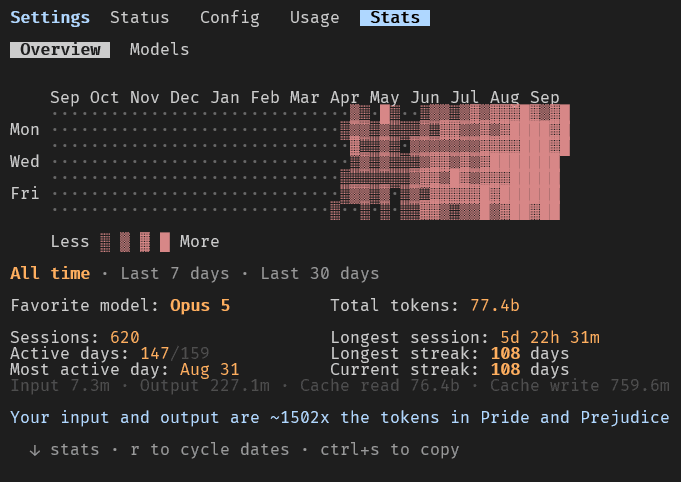Choose the Last 7 days range
The image size is (681, 482).
(x=175, y=274)
